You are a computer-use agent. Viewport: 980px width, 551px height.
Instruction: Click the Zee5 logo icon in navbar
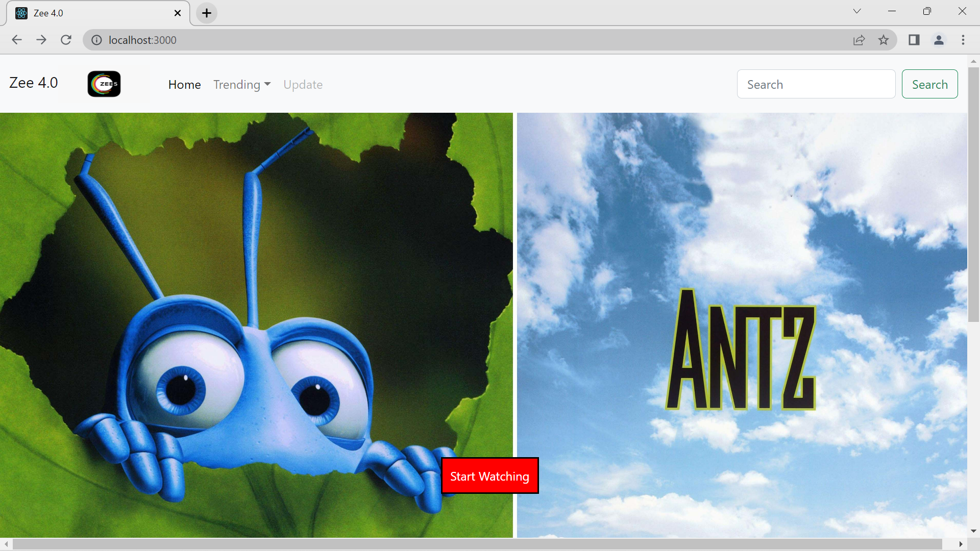tap(104, 84)
